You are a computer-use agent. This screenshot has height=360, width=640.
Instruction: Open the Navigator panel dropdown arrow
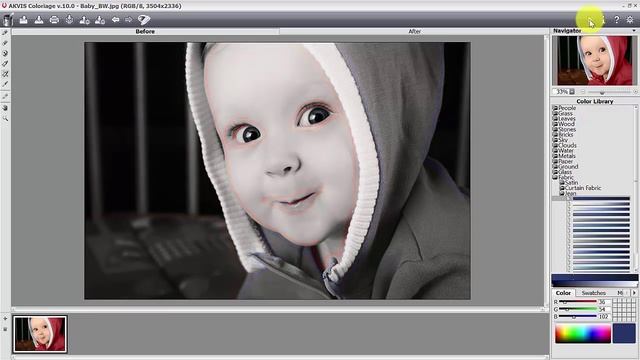[x=634, y=31]
